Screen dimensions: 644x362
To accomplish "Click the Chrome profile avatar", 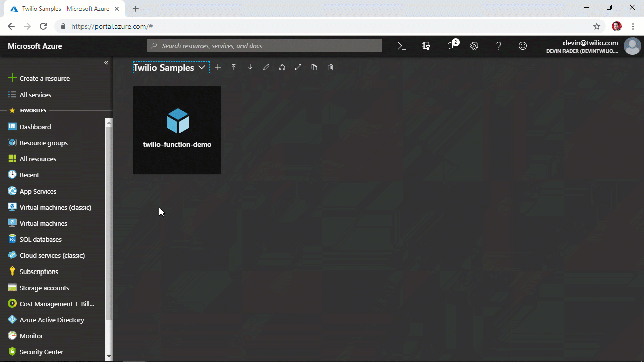I will tap(617, 26).
